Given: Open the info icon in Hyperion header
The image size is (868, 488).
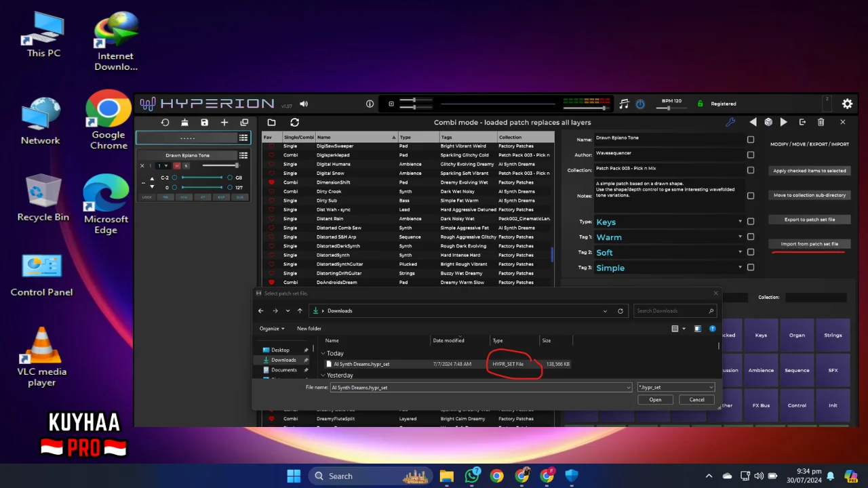Looking at the screenshot, I should pyautogui.click(x=370, y=104).
